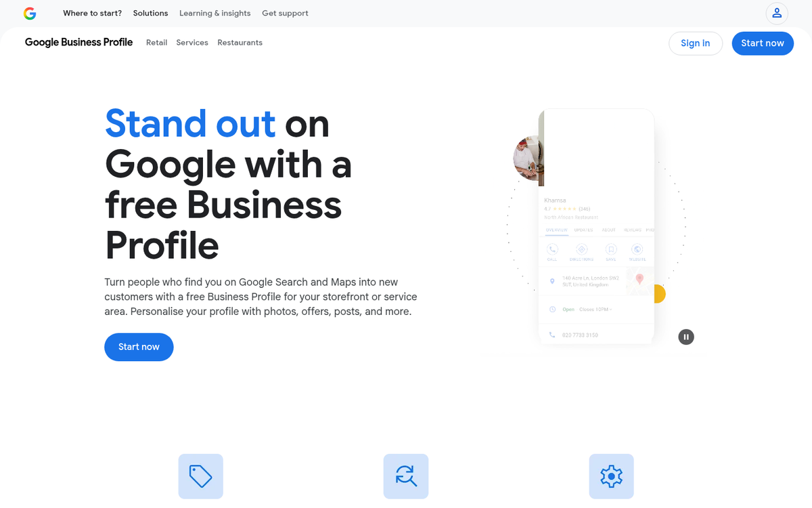Image resolution: width=812 pixels, height=508 pixels.
Task: Click the Google G logo in top bar
Action: [30, 13]
